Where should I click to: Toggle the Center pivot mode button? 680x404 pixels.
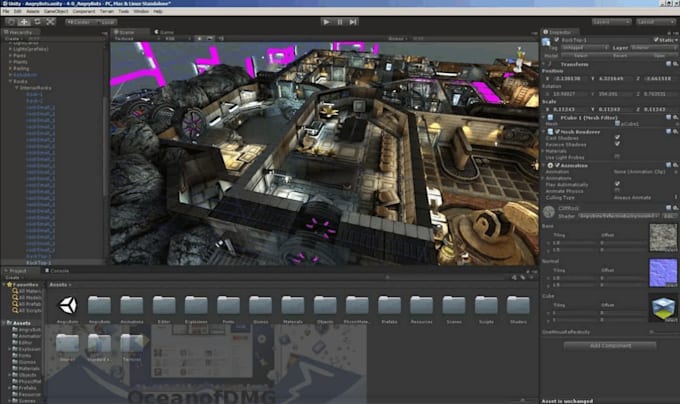(x=80, y=22)
